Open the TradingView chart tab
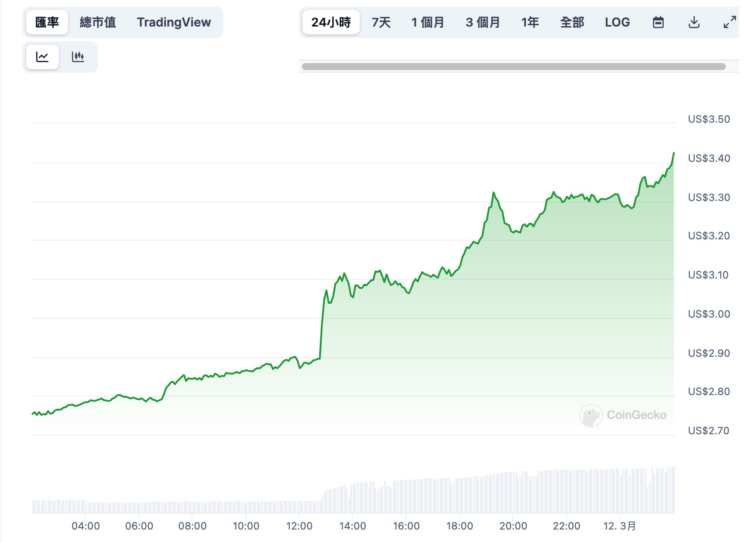 [174, 22]
